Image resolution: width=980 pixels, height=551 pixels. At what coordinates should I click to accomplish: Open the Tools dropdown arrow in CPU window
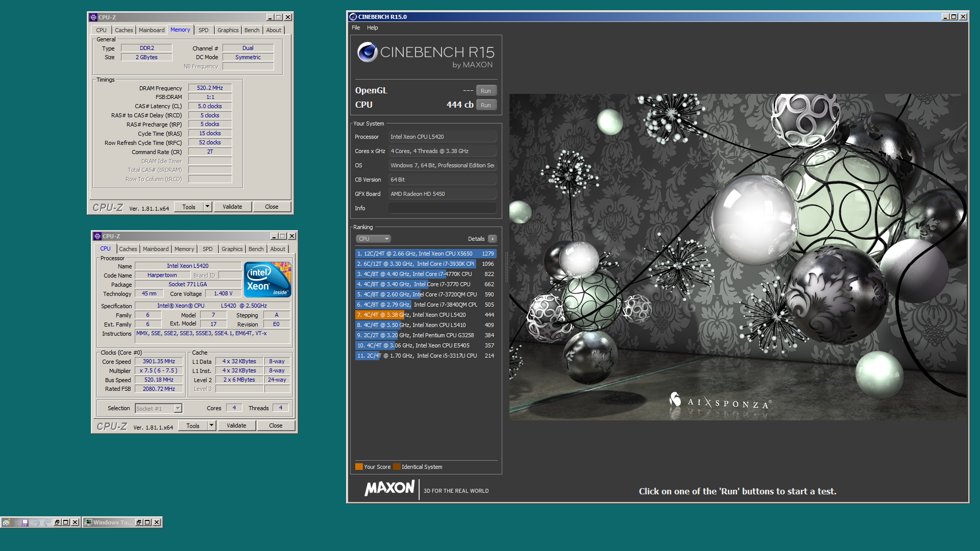point(211,425)
